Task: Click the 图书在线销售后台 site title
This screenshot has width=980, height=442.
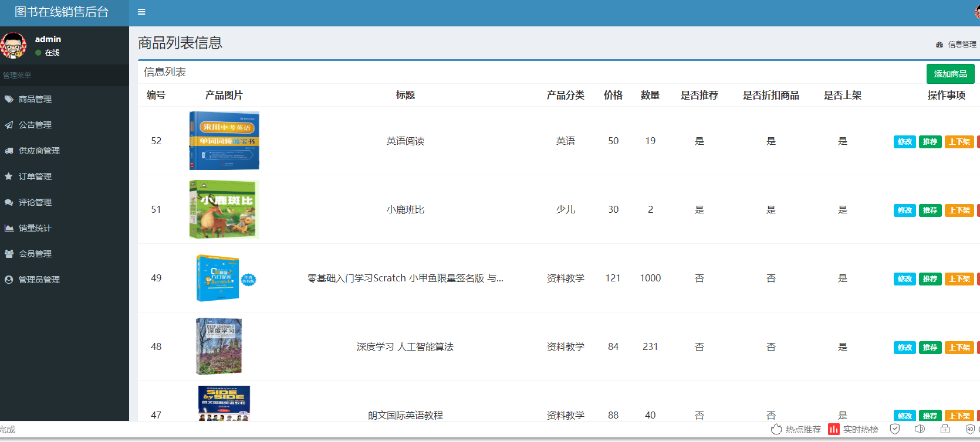Action: [62, 12]
